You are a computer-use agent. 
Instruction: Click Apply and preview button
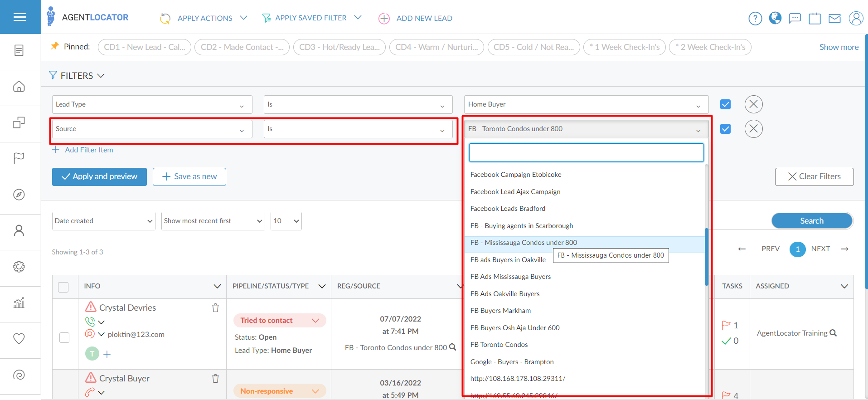pyautogui.click(x=99, y=177)
